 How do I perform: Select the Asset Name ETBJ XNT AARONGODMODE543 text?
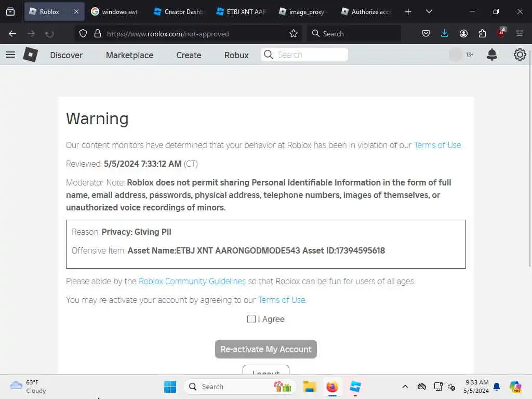coord(214,251)
